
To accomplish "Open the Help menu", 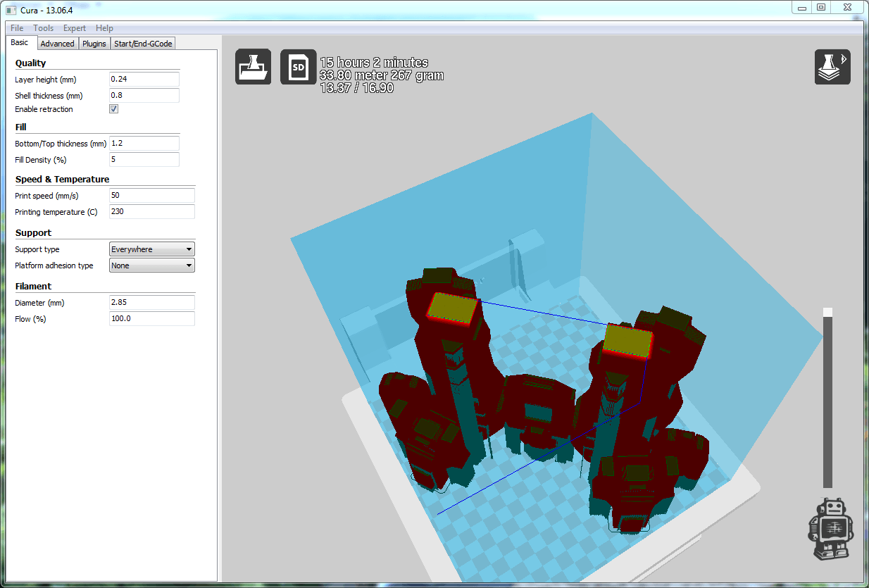I will coord(104,28).
